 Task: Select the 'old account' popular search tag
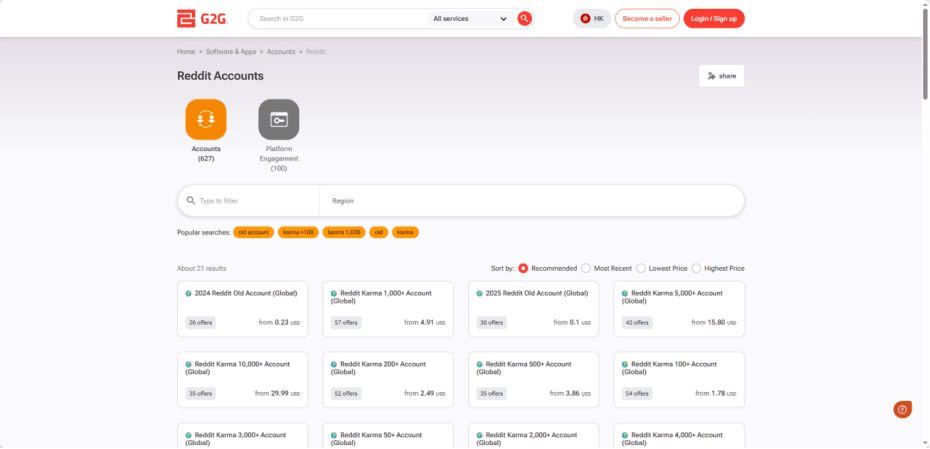[253, 233]
